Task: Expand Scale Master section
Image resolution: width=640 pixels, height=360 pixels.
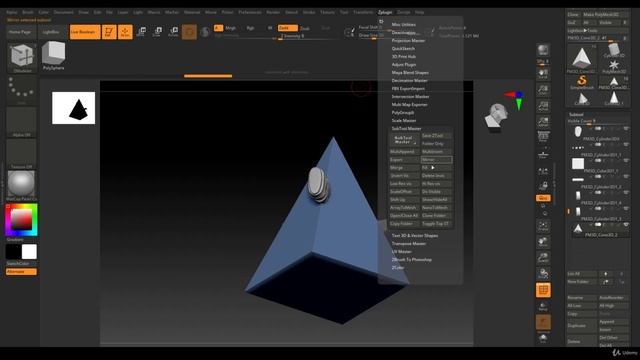Action: click(404, 120)
